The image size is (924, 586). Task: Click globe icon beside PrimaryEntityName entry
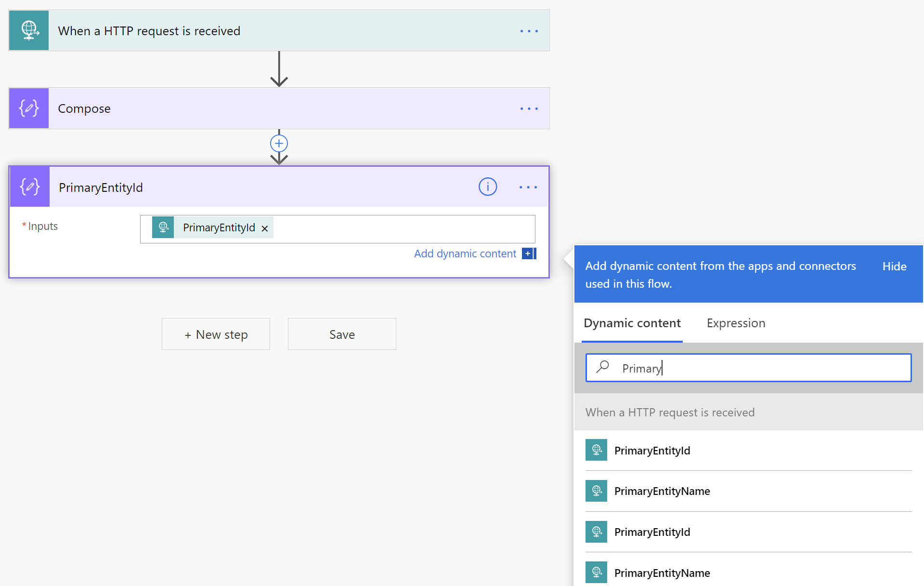coord(596,491)
